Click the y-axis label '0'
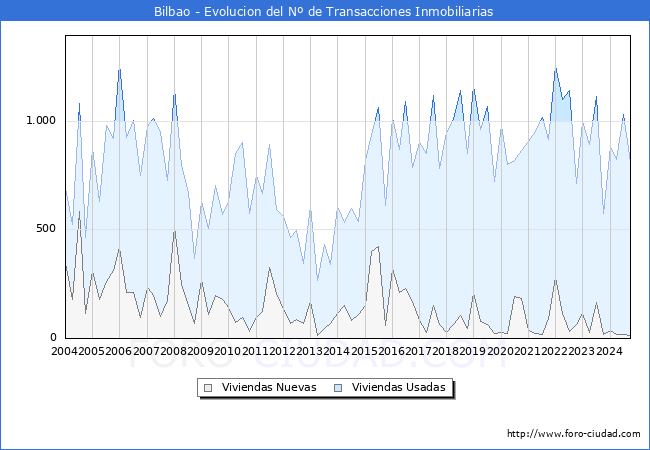Screen dimensions: 650x450 53,337
